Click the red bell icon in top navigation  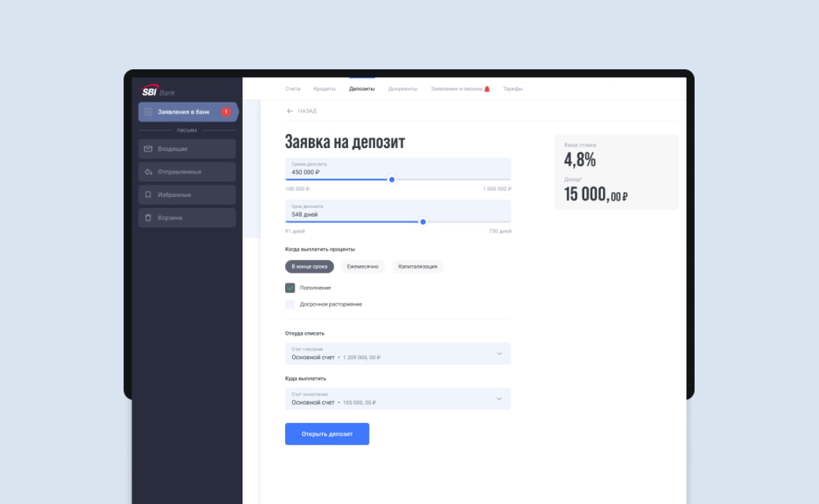tap(487, 89)
